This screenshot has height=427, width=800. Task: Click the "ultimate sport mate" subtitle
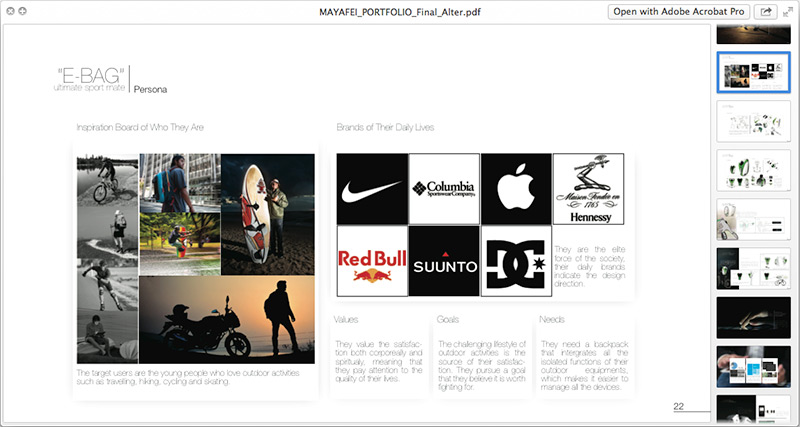(x=89, y=88)
